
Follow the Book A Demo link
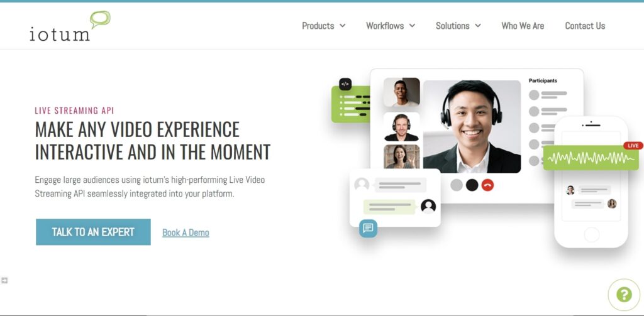point(186,232)
